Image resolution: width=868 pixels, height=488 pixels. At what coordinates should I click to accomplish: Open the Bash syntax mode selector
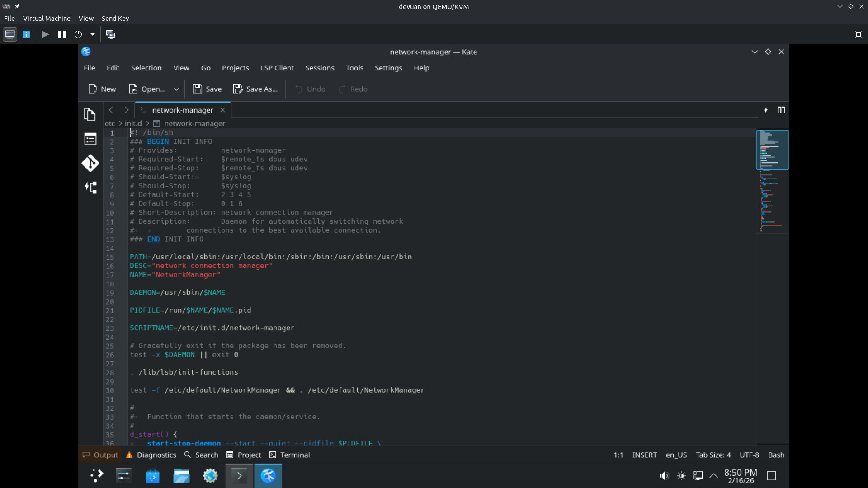coord(776,455)
